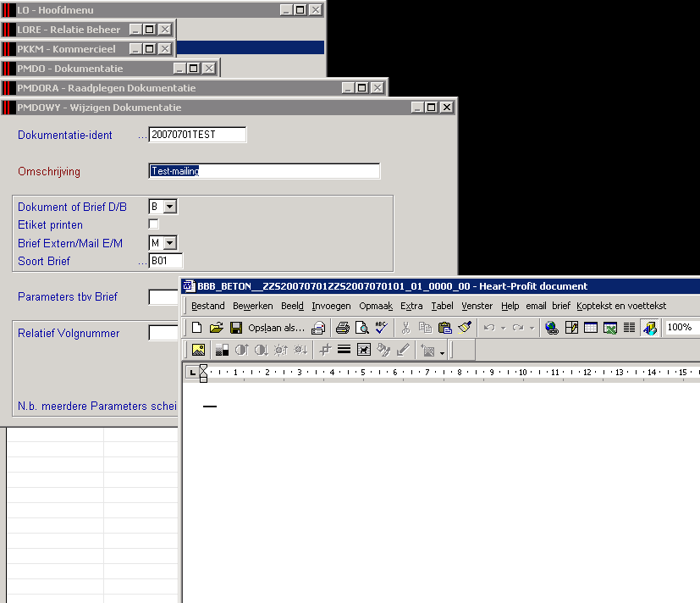Click the Insert Picture icon
This screenshot has width=700, height=603.
pyautogui.click(x=198, y=350)
